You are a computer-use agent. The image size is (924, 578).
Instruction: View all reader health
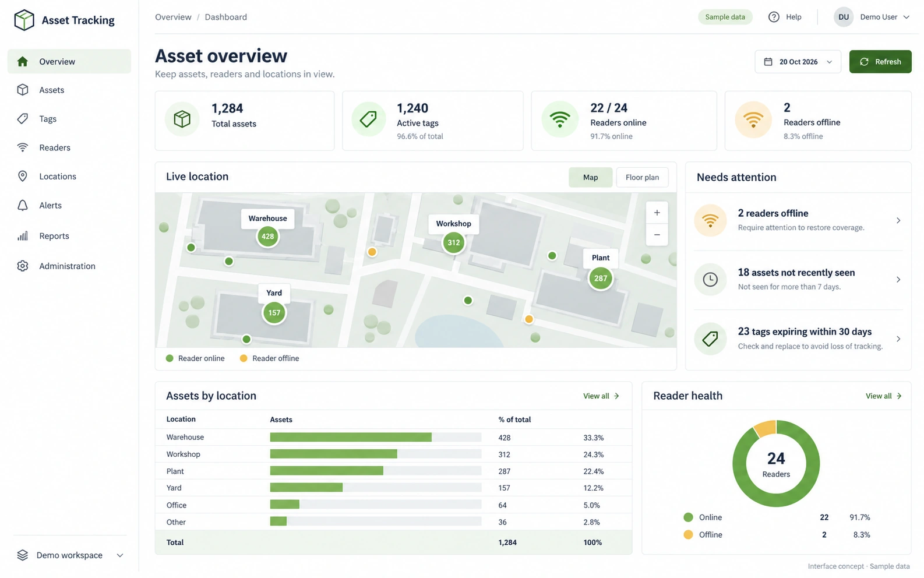[883, 396]
